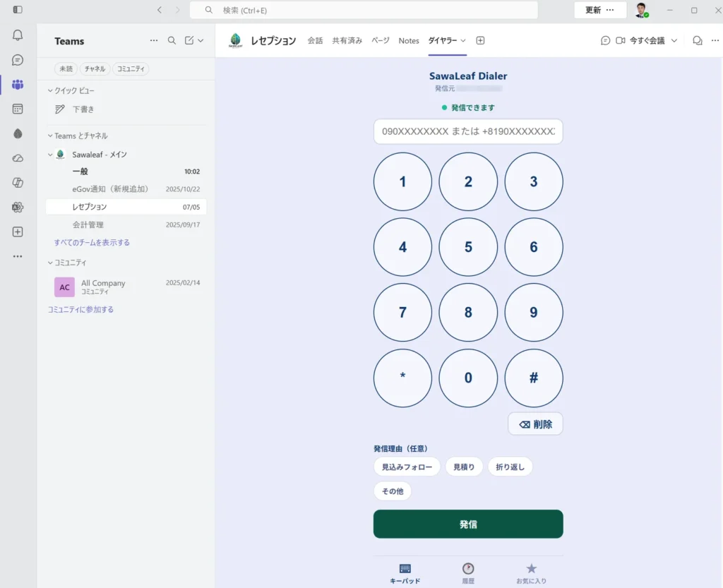
Task: Toggle the 未読 filter chip
Action: 66,68
